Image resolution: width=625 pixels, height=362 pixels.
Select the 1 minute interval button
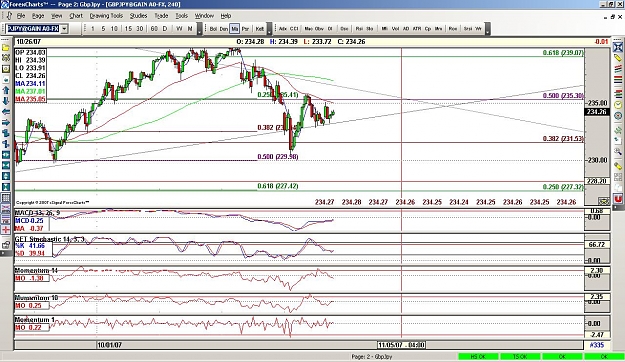[x=93, y=29]
